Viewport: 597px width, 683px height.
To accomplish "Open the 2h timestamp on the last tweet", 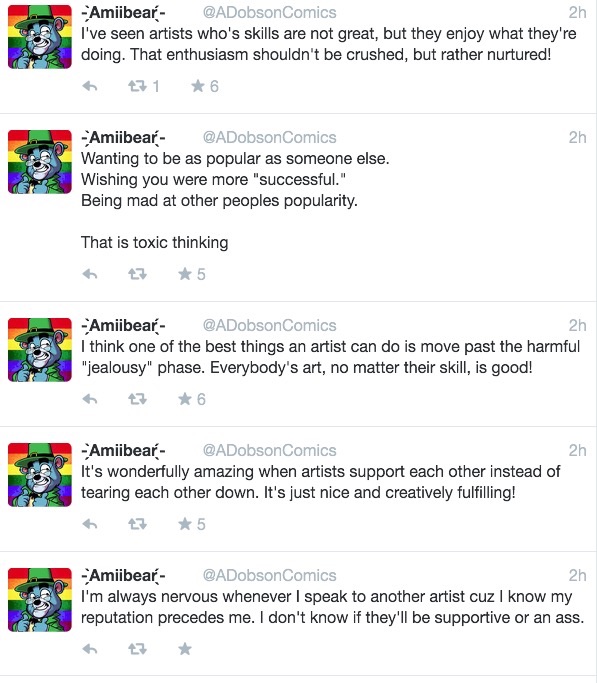I will [x=577, y=575].
